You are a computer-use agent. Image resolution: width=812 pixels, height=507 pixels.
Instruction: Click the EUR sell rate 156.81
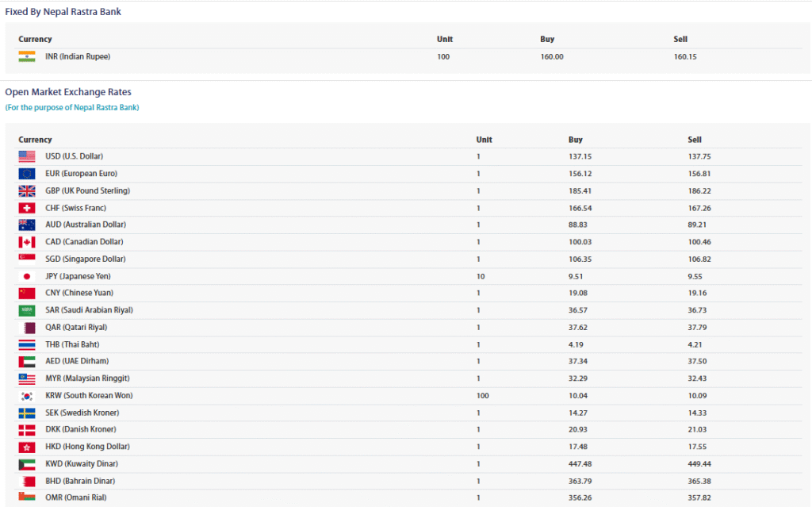pyautogui.click(x=699, y=174)
